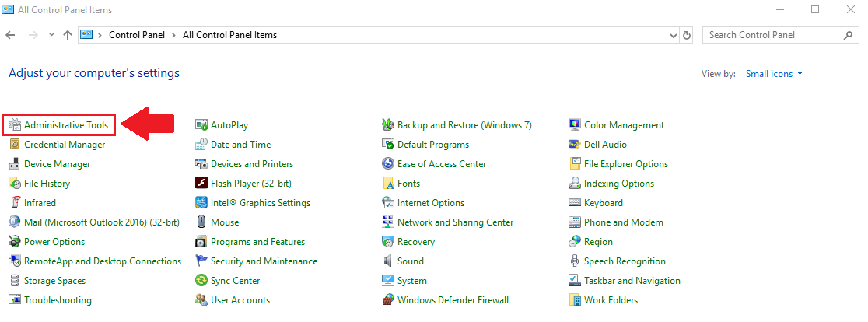Open the System link

point(412,281)
